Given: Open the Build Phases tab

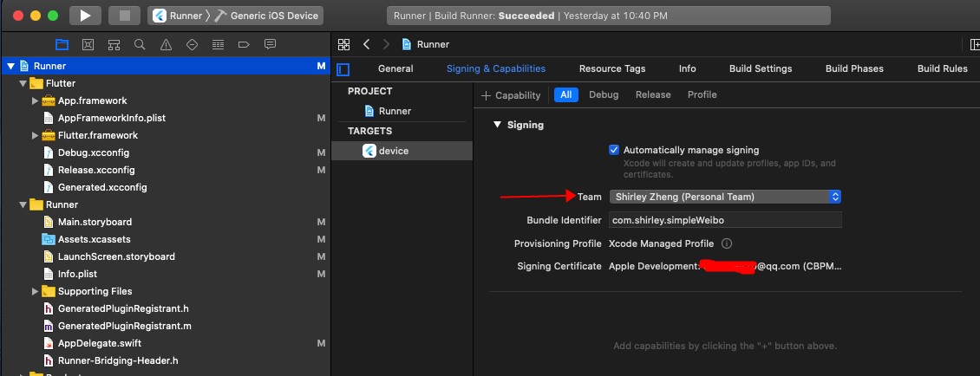Looking at the screenshot, I should click(x=854, y=68).
